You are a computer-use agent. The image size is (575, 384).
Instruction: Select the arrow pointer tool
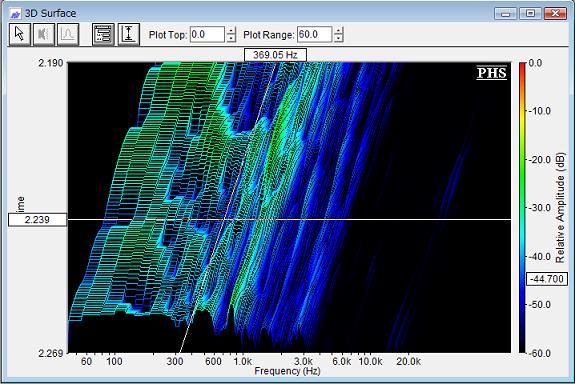coord(20,34)
